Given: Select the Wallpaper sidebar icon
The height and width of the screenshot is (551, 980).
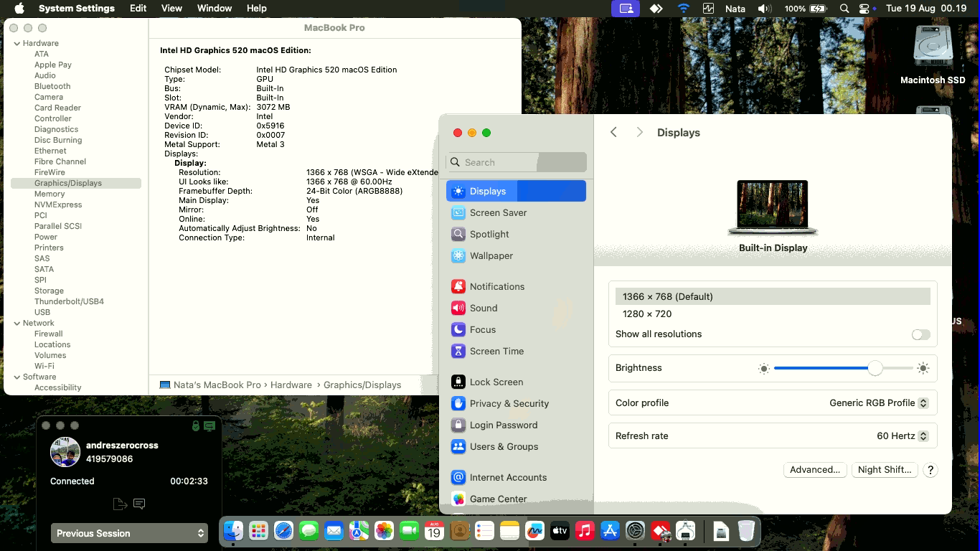Looking at the screenshot, I should point(458,256).
